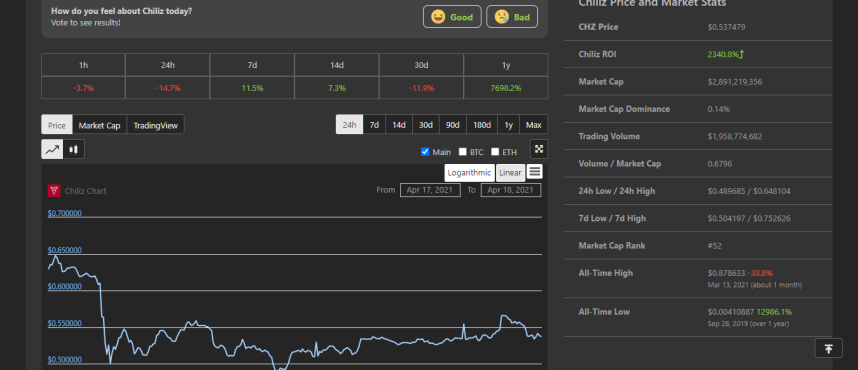Click the 7d Low / 7d High values
The height and width of the screenshot is (370, 858).
point(749,218)
